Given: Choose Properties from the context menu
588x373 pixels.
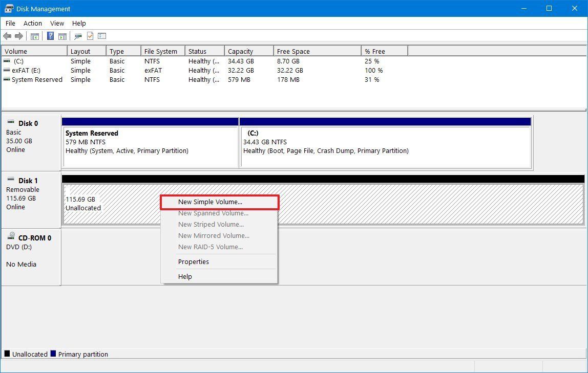Looking at the screenshot, I should tap(194, 261).
